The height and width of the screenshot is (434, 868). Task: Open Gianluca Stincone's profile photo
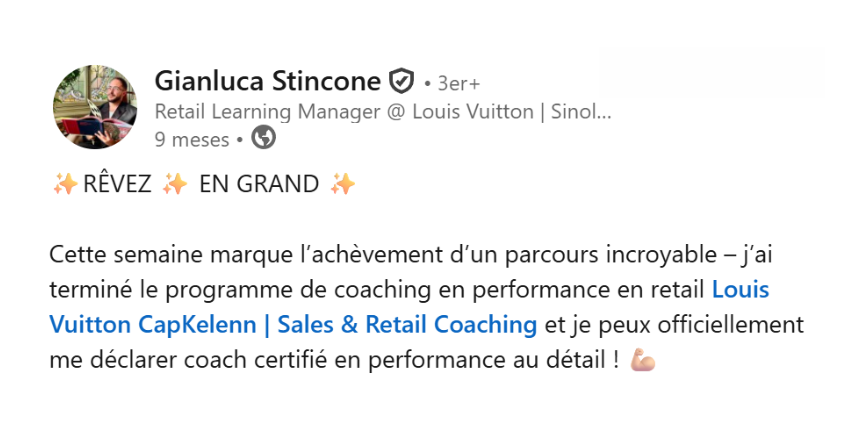click(95, 107)
